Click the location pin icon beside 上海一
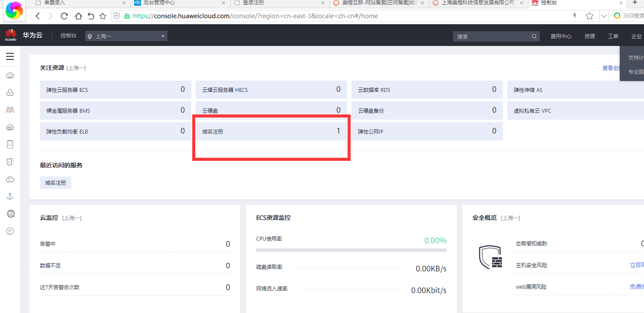This screenshot has width=644, height=313. [x=90, y=36]
